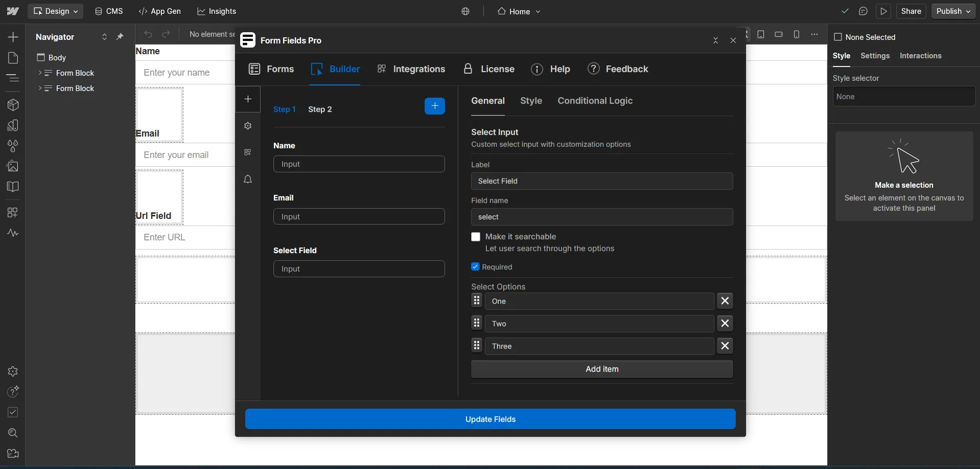Open the Variables panel icon
The width and height of the screenshot is (980, 469).
click(x=13, y=125)
